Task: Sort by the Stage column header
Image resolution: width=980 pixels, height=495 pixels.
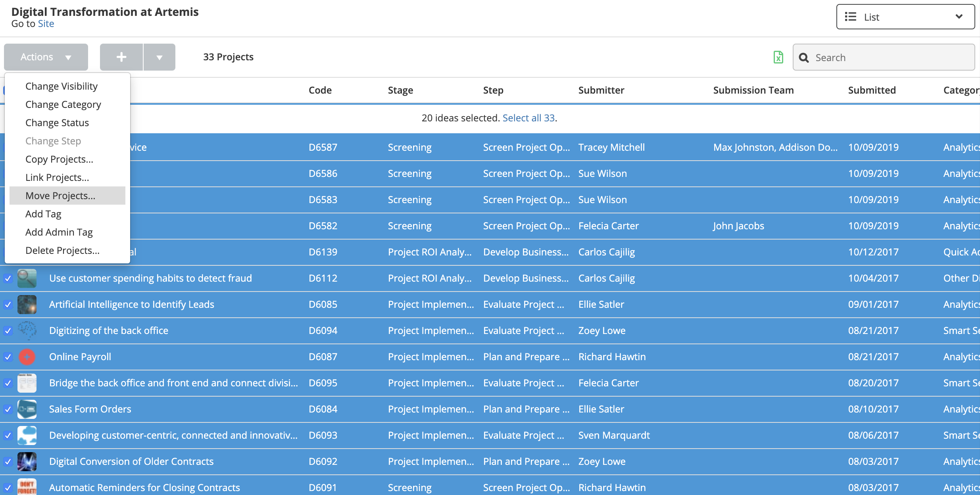Action: (x=400, y=90)
